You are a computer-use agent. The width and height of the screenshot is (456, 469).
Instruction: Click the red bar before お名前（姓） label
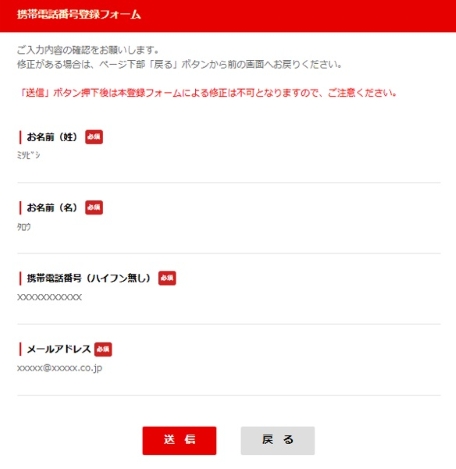(x=20, y=137)
